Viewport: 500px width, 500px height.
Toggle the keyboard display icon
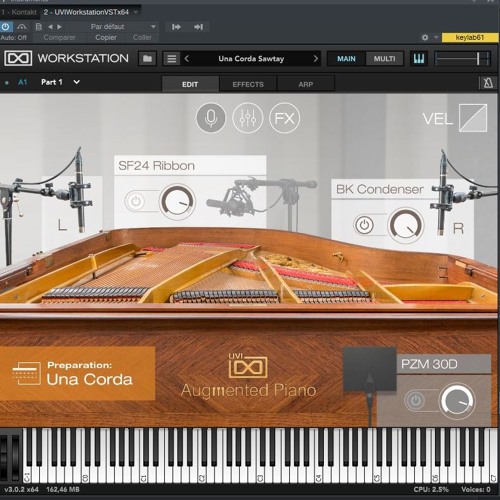point(419,59)
